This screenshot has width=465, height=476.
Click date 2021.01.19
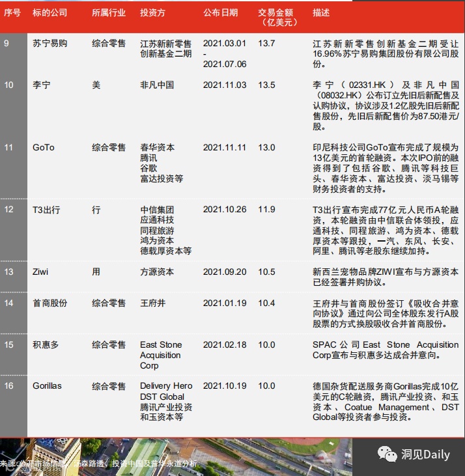pyautogui.click(x=225, y=303)
